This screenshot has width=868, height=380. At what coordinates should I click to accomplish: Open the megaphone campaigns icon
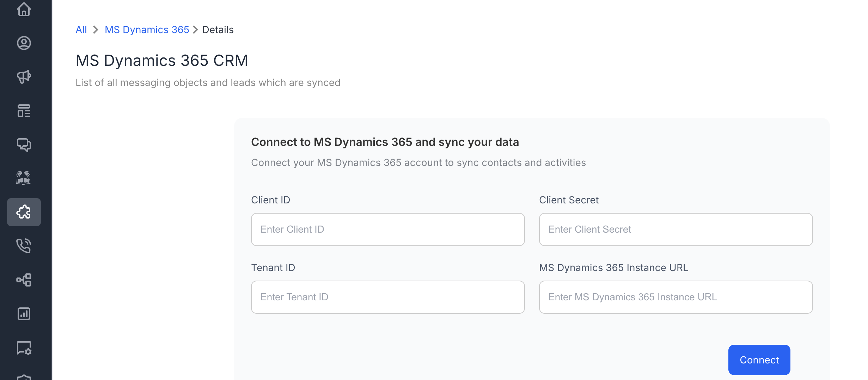(x=24, y=76)
